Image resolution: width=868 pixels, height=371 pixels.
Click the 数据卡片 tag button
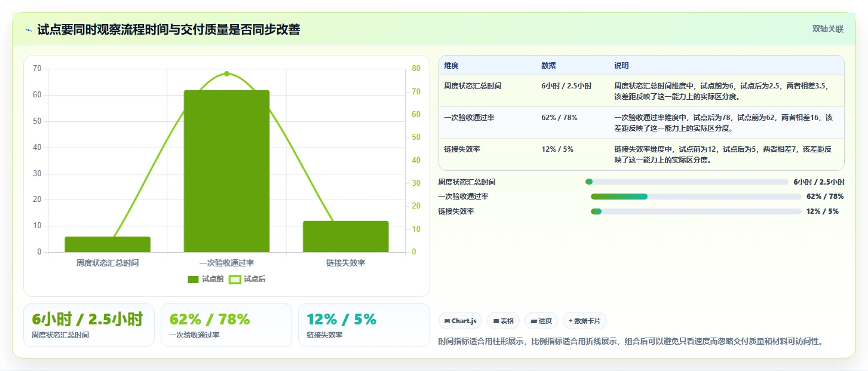point(584,321)
